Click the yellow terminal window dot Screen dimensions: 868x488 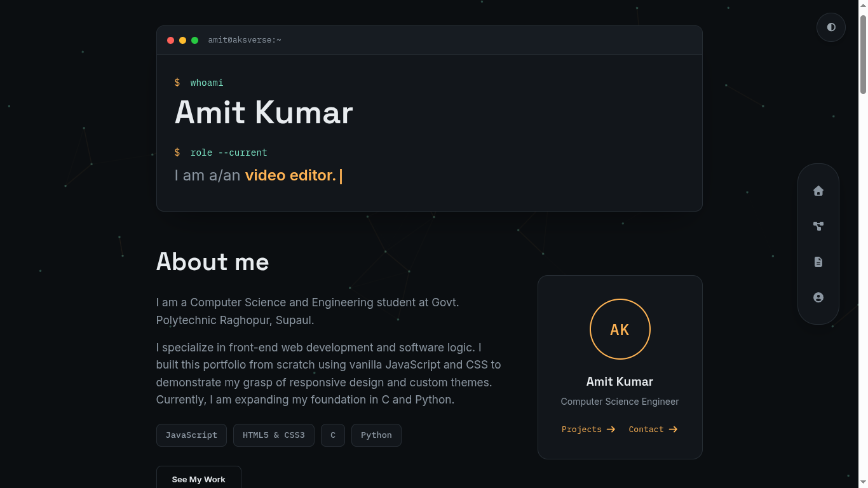pyautogui.click(x=182, y=40)
